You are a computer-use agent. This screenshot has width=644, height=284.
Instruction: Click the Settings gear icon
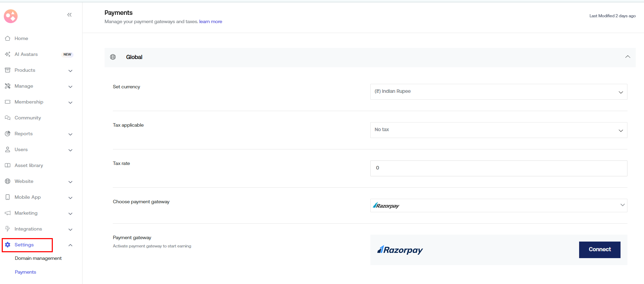[8, 245]
